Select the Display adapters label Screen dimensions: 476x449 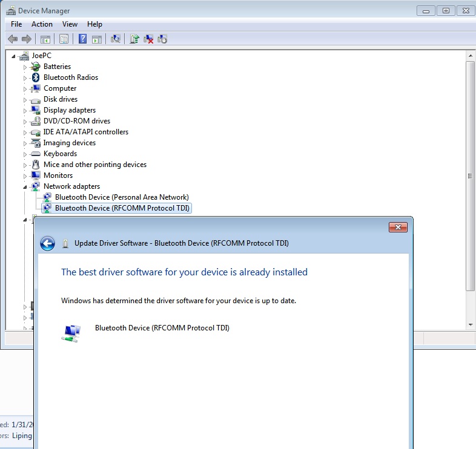point(70,110)
